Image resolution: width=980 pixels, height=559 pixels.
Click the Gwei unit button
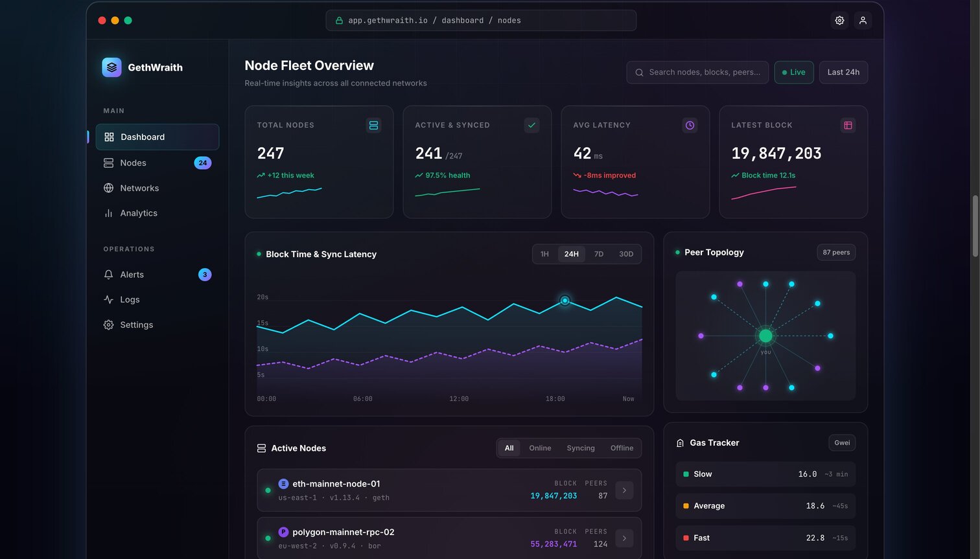[842, 442]
